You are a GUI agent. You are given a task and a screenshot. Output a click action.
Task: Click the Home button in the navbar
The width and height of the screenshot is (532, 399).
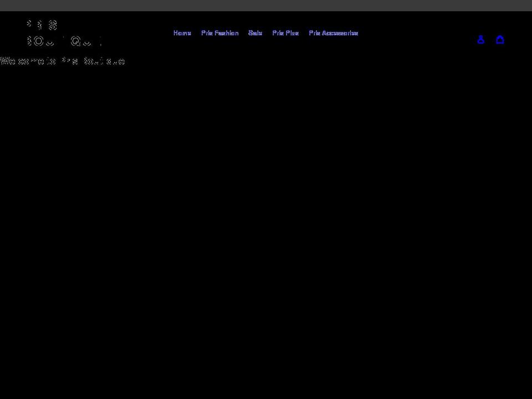pos(182,33)
